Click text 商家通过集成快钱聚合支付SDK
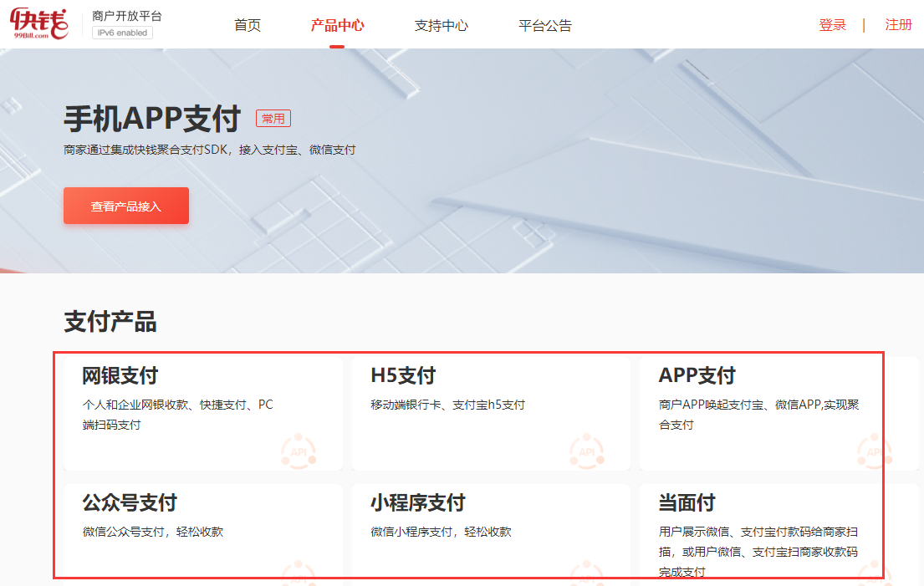The image size is (924, 586). [145, 150]
